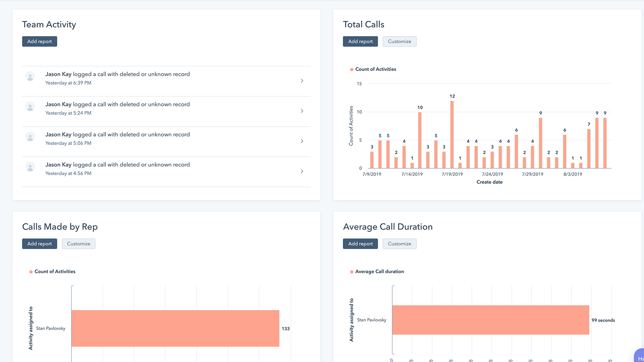Image resolution: width=644 pixels, height=362 pixels.
Task: Add report to Calls Made by Rep
Action: [39, 244]
